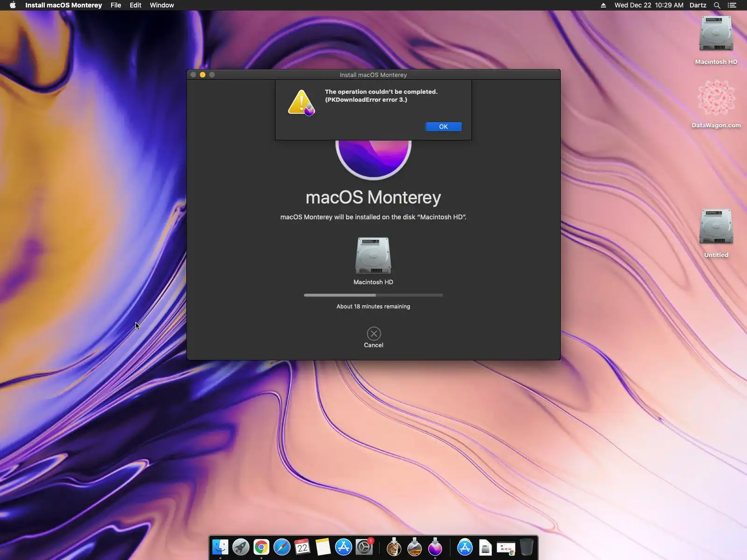Click the 'About 18 minutes remaining' status text
747x560 pixels.
[x=373, y=307]
